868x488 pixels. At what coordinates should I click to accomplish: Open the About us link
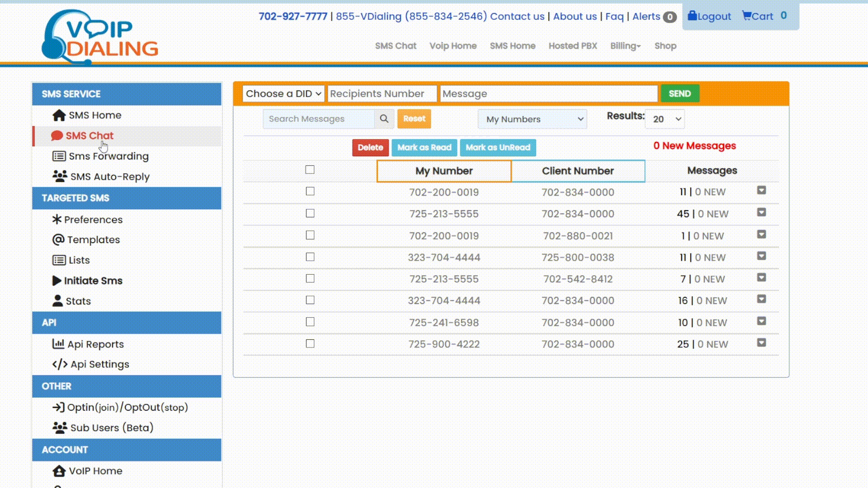click(x=575, y=17)
